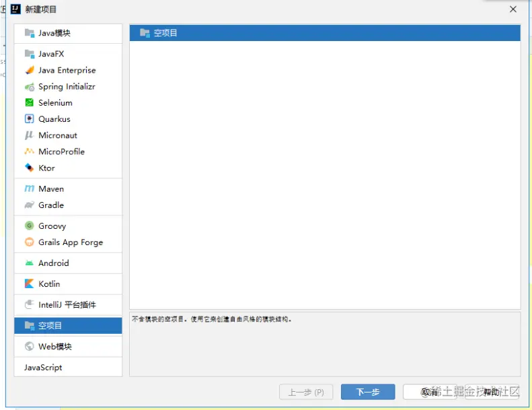Image resolution: width=532 pixels, height=410 pixels.
Task: Click the Groovy green circle icon
Action: (x=30, y=226)
